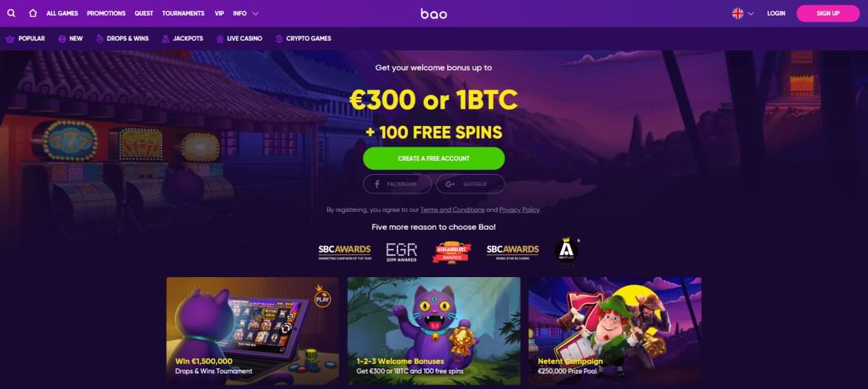Open the 1-2-3 Welcome Bonuses banner
The width and height of the screenshot is (868, 389).
click(434, 330)
